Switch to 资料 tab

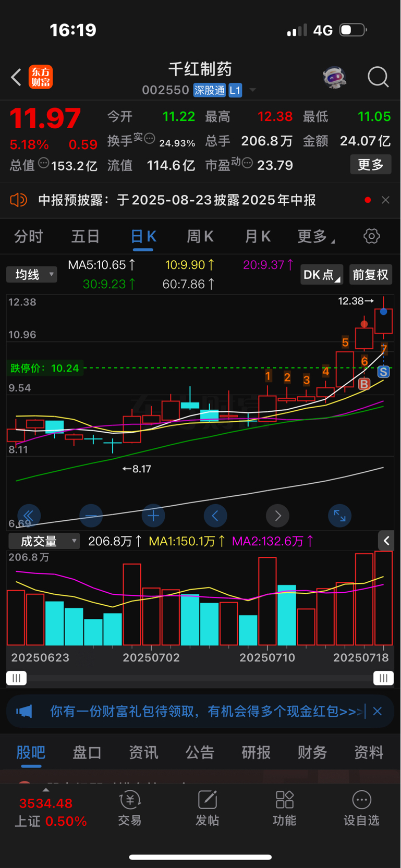(x=369, y=752)
